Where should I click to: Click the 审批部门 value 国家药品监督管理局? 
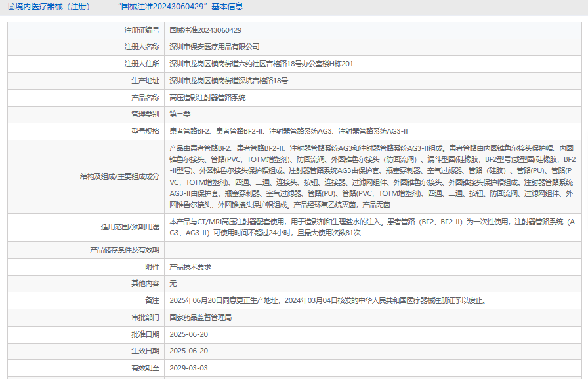point(200,317)
